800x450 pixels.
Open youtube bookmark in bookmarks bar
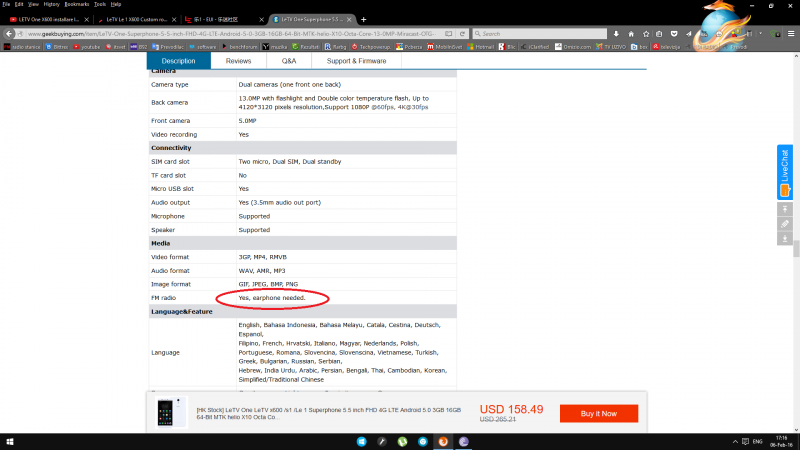pyautogui.click(x=86, y=47)
